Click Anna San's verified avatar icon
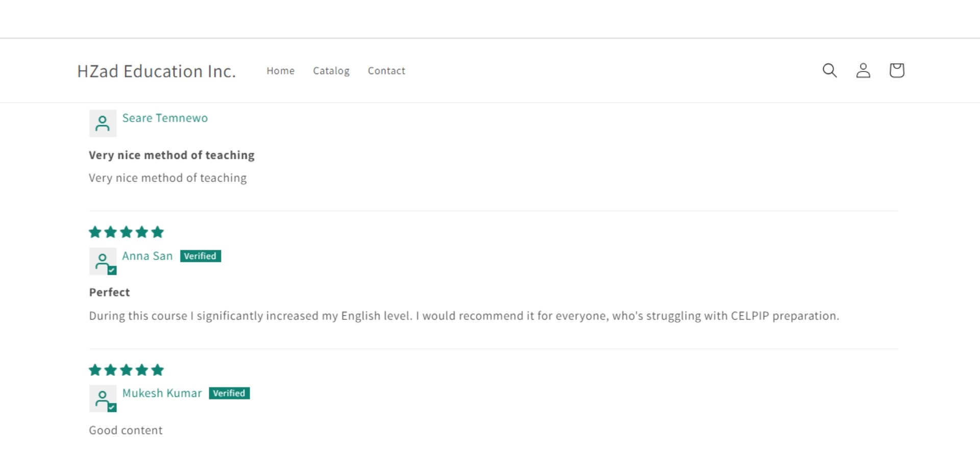 tap(103, 262)
